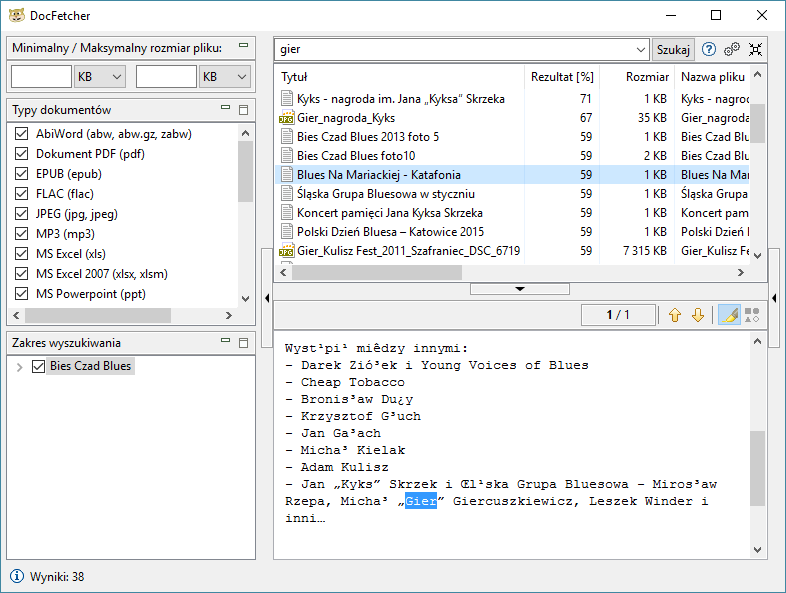Open preferences via the gears icon

click(732, 49)
